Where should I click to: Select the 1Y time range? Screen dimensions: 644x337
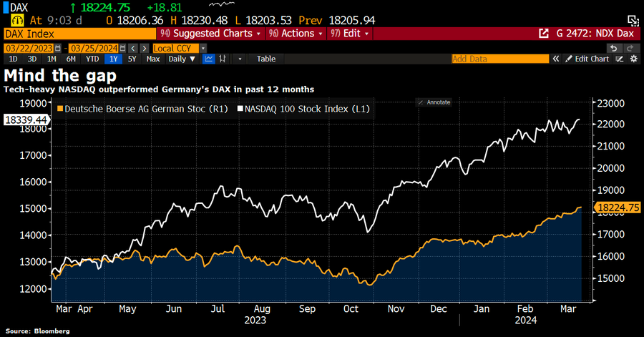pos(113,59)
